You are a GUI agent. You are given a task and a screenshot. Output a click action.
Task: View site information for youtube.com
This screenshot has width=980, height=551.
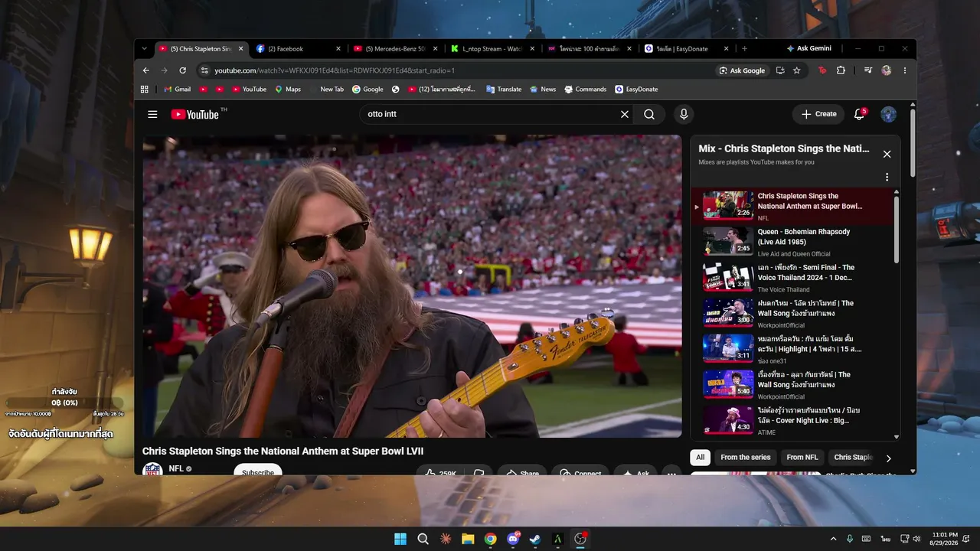point(204,70)
